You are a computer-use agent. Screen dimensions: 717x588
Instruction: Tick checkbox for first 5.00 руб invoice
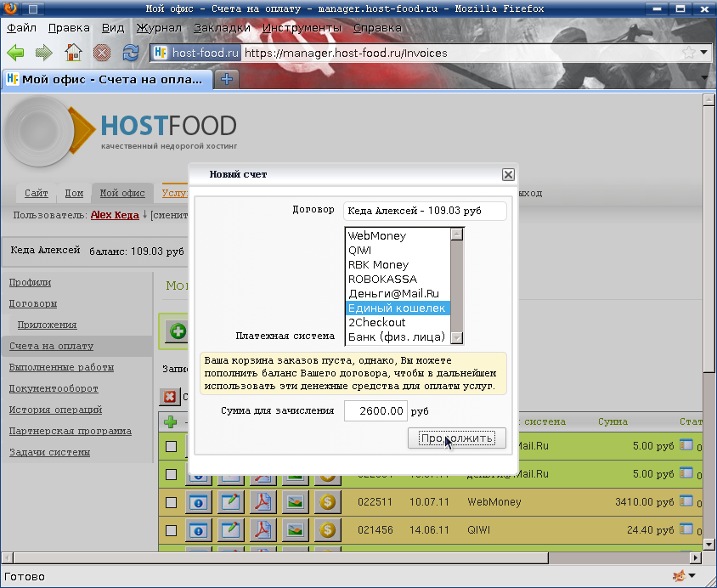171,446
